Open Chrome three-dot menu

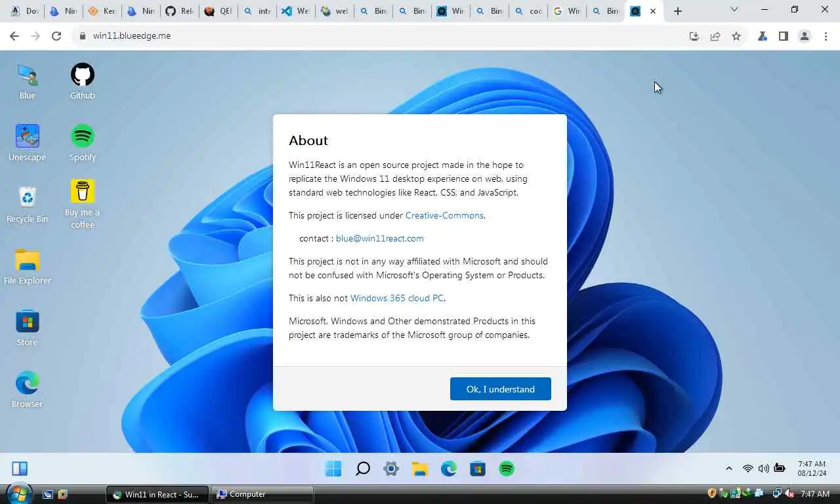(826, 36)
